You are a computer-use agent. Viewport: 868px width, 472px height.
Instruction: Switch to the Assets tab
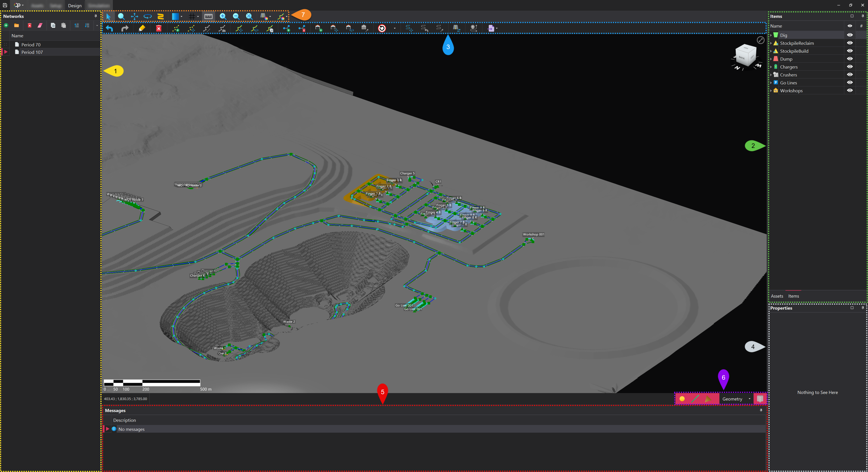coord(777,296)
